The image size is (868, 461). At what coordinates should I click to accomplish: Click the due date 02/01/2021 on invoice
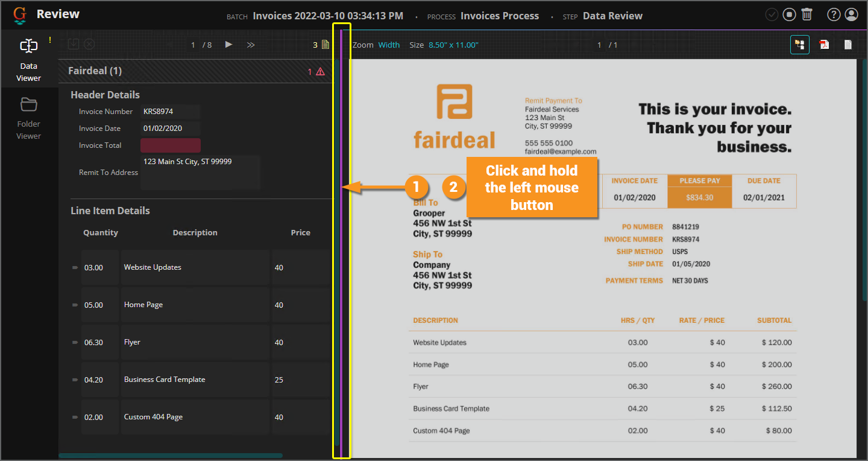coord(764,197)
